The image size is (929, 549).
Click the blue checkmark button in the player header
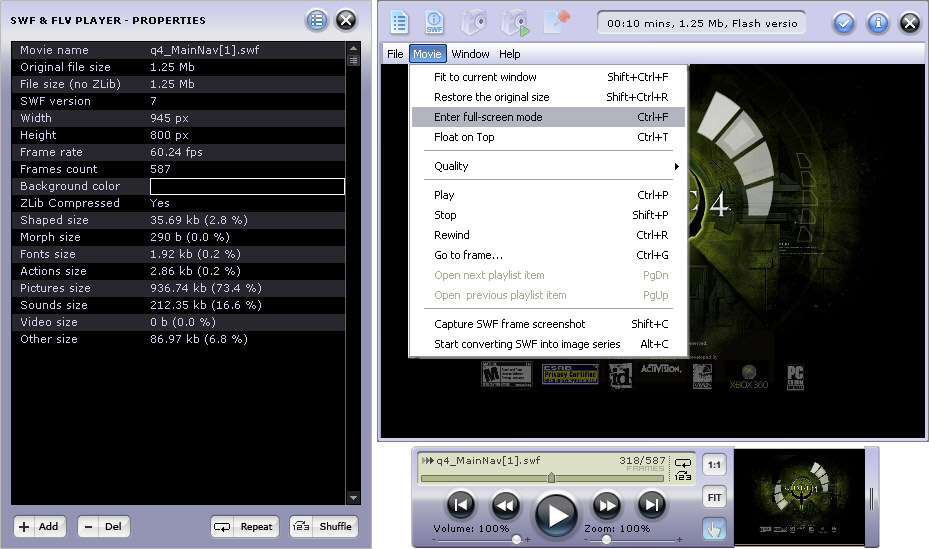pyautogui.click(x=844, y=23)
